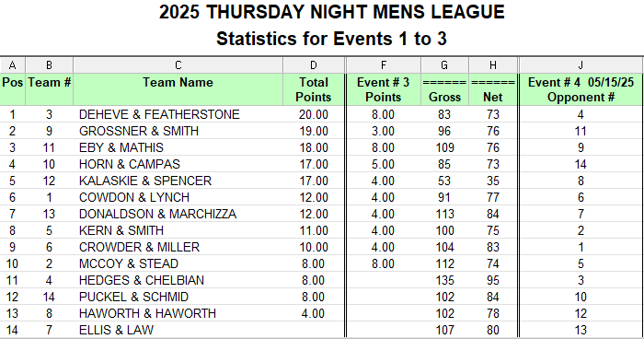Select column J header
This screenshot has height=339, width=644.
click(581, 65)
